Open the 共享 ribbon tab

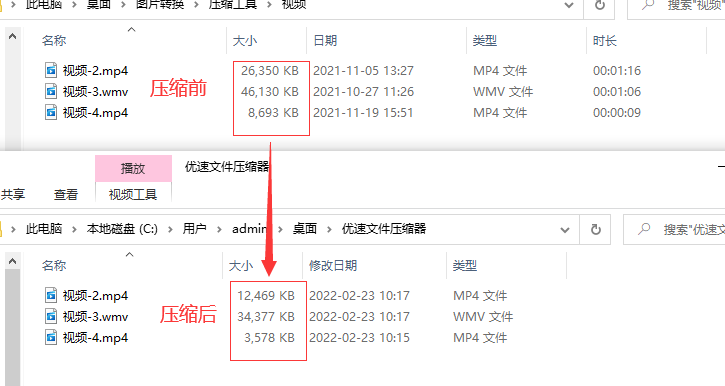(x=12, y=195)
